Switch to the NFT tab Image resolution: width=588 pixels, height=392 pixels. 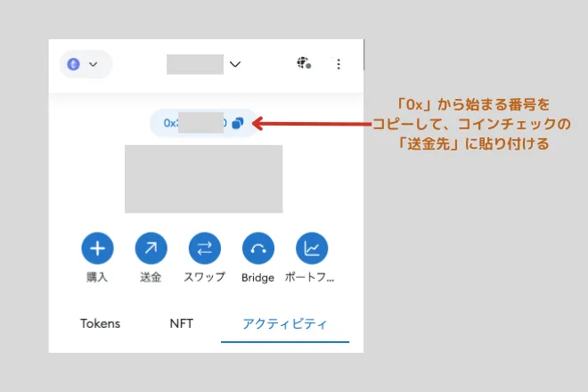[182, 323]
